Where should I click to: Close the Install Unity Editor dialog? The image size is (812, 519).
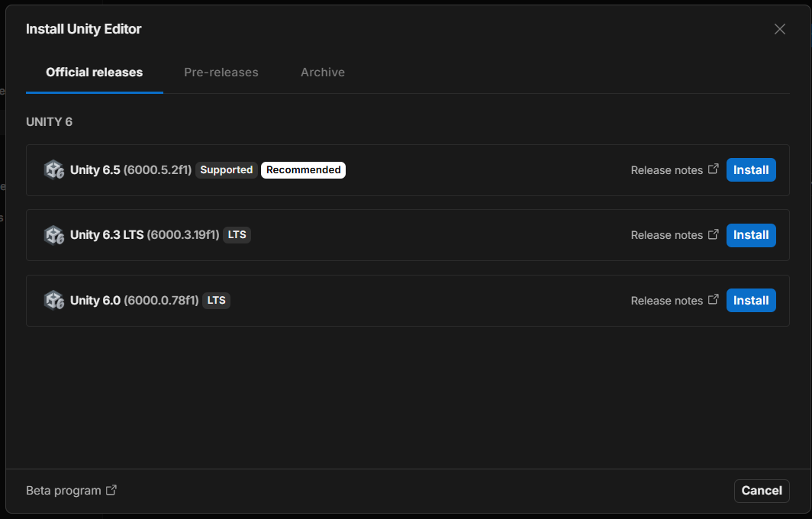(779, 29)
